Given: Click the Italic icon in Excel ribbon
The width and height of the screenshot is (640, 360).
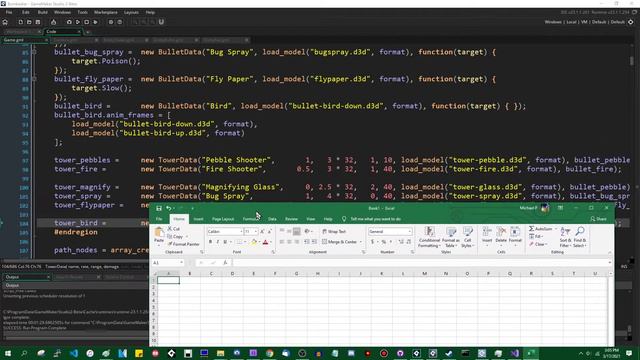Looking at the screenshot, I should (218, 242).
